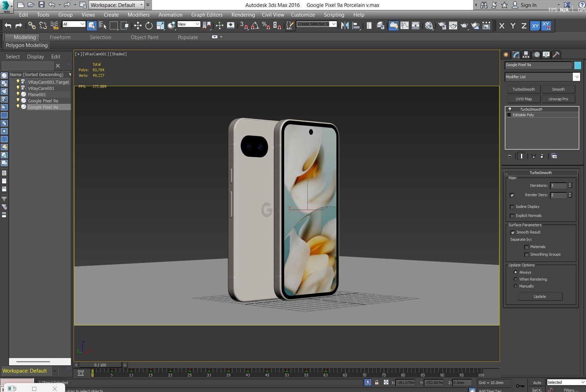Image resolution: width=586 pixels, height=392 pixels.
Task: Click Configure Modifier Sets icon
Action: [x=554, y=156]
